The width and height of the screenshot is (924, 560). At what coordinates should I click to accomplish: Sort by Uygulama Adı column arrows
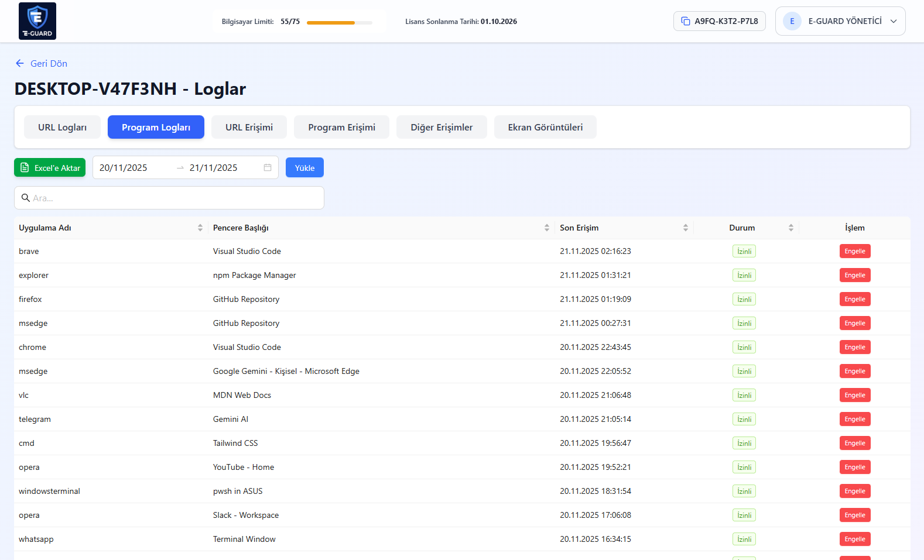pos(200,228)
